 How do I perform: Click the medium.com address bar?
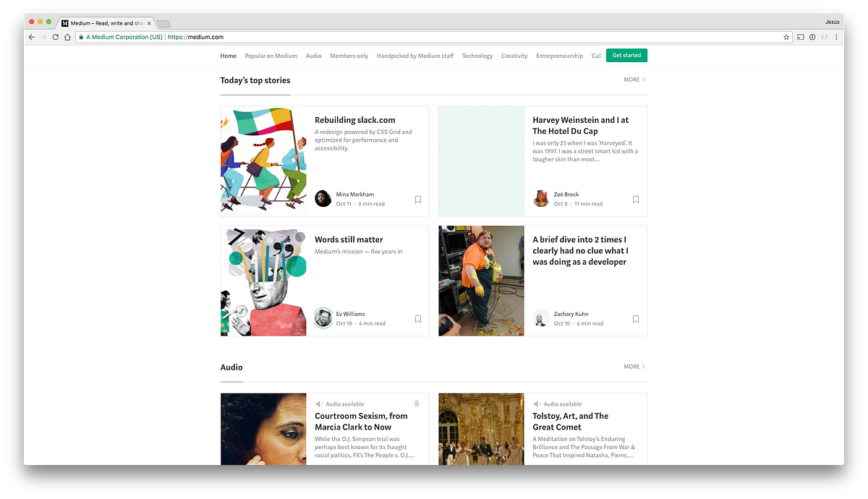[x=434, y=37]
